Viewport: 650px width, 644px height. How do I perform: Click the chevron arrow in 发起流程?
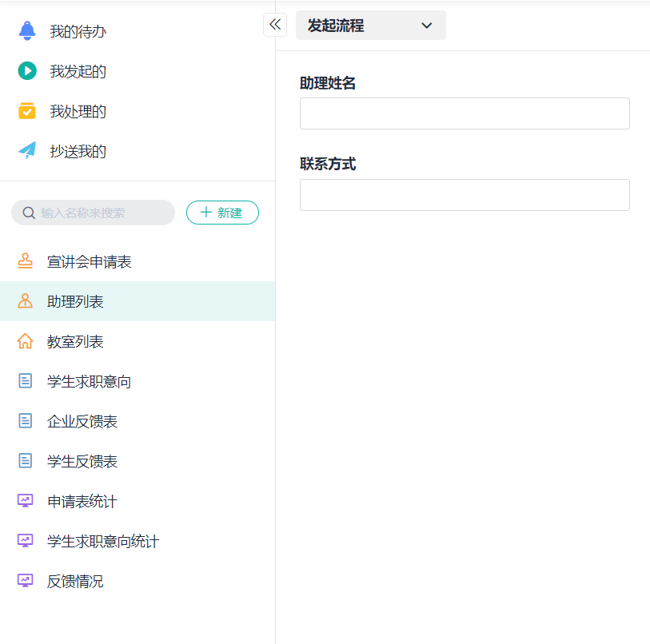(x=427, y=26)
